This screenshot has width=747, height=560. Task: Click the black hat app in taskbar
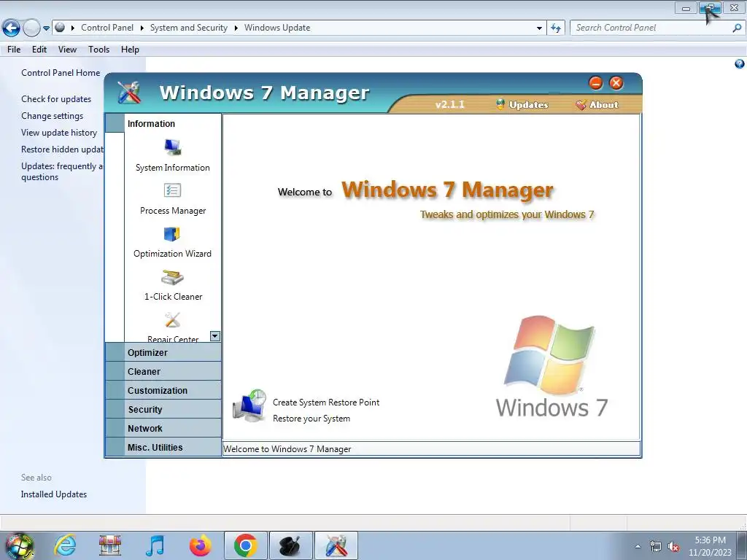pyautogui.click(x=290, y=545)
